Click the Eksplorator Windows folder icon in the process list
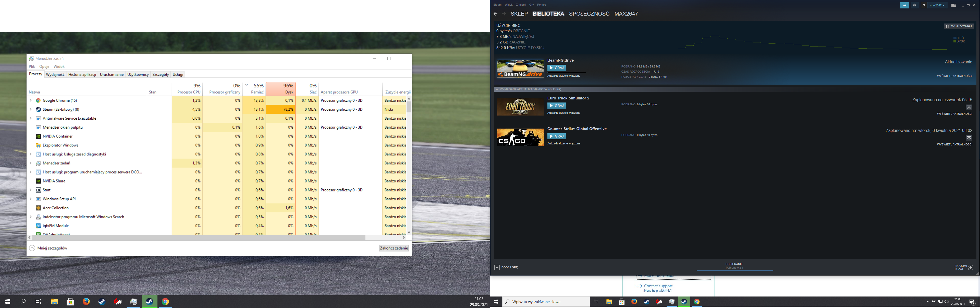 (38, 145)
